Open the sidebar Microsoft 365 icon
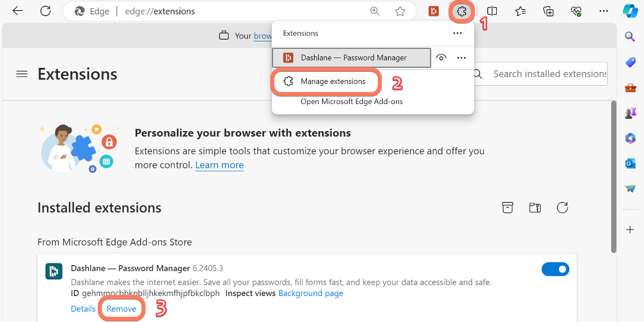Viewport: 644px width, 322px height. pyautogui.click(x=630, y=139)
